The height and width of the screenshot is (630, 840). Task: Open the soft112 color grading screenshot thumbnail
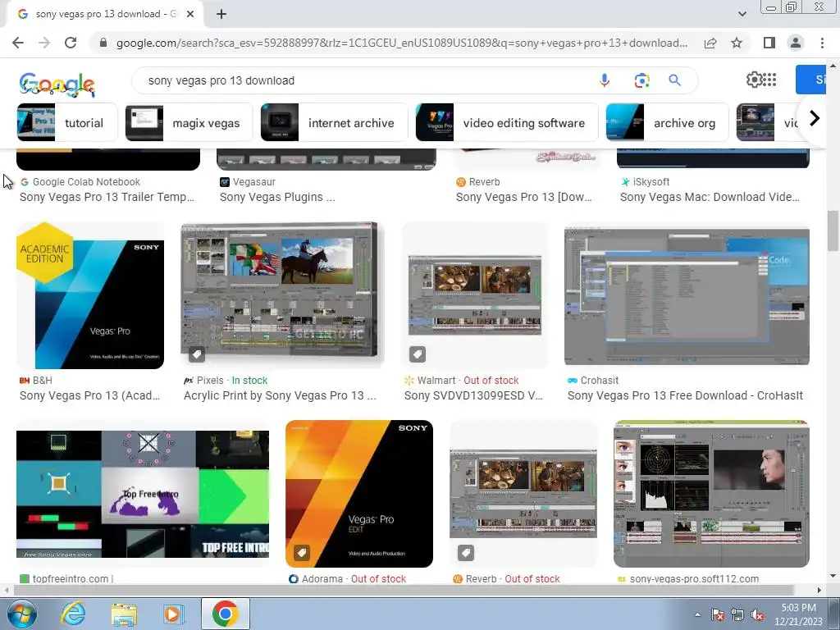[x=711, y=494]
